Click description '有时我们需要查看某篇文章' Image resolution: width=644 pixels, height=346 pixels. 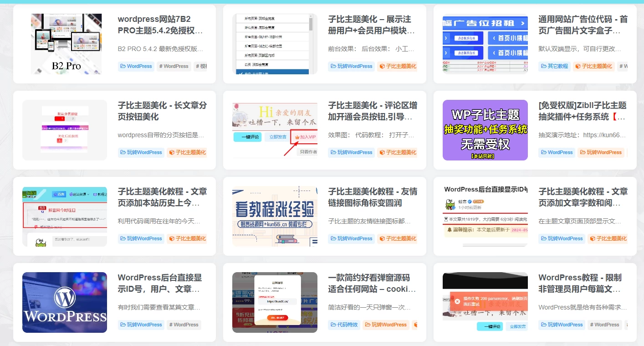(159, 307)
